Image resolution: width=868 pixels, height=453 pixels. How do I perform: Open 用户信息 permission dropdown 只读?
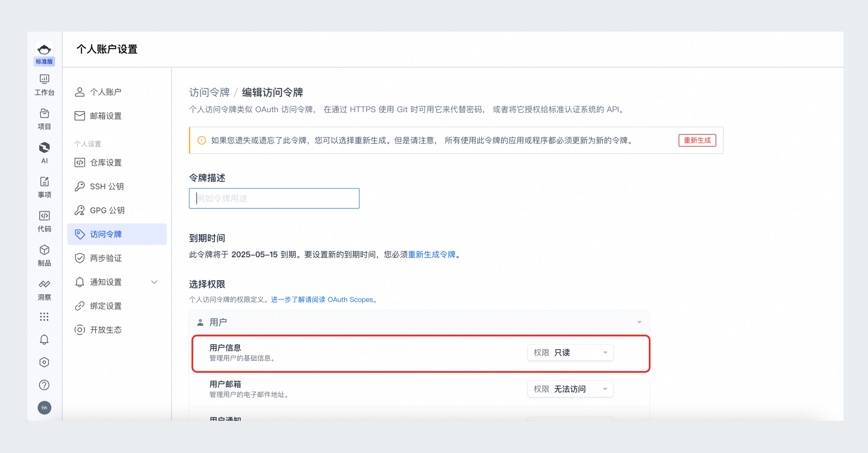570,352
